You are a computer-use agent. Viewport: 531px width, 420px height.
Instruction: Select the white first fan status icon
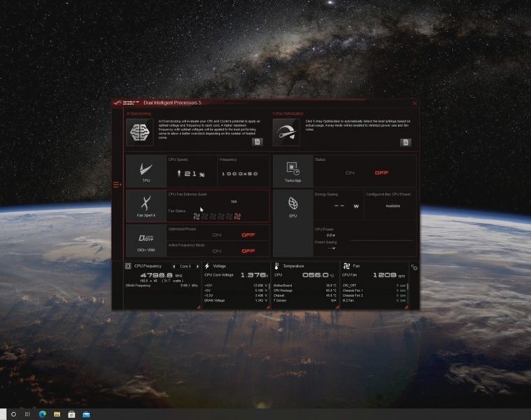tap(197, 216)
